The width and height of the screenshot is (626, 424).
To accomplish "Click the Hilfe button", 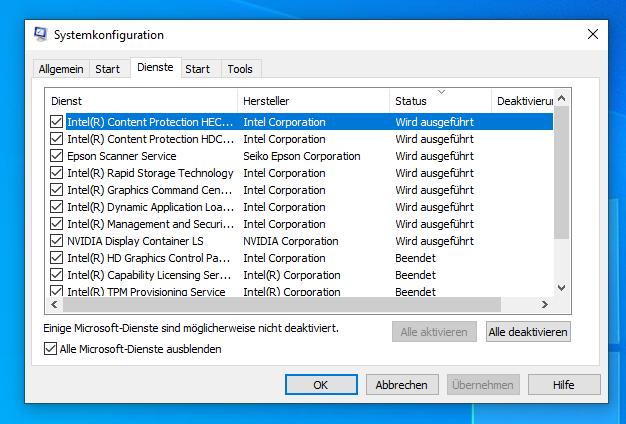I will coord(564,384).
